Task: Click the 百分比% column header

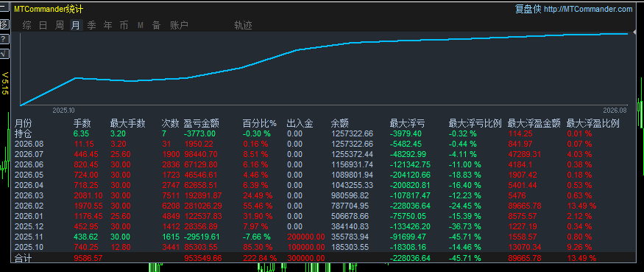Action: (260, 123)
